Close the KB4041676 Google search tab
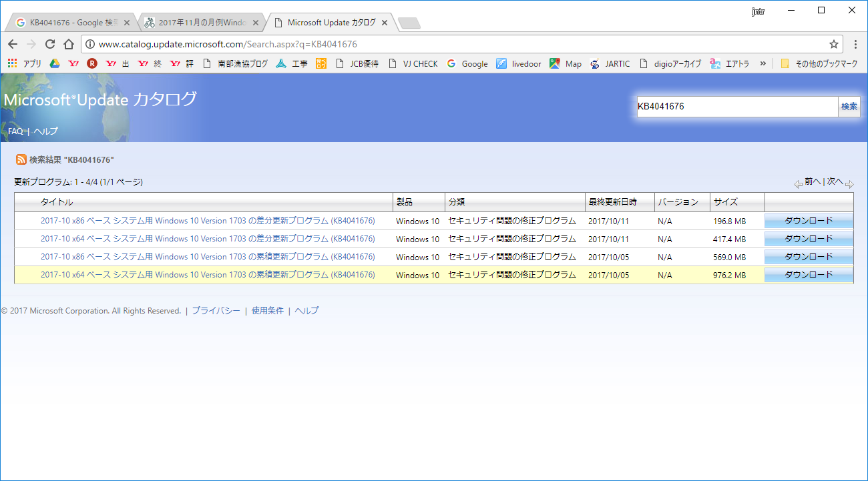The image size is (868, 481). tap(127, 23)
